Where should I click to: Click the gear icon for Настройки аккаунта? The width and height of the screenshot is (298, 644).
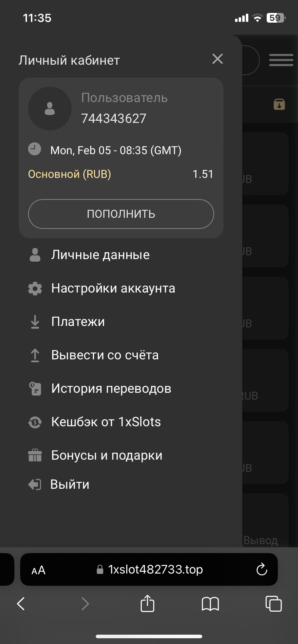click(35, 288)
